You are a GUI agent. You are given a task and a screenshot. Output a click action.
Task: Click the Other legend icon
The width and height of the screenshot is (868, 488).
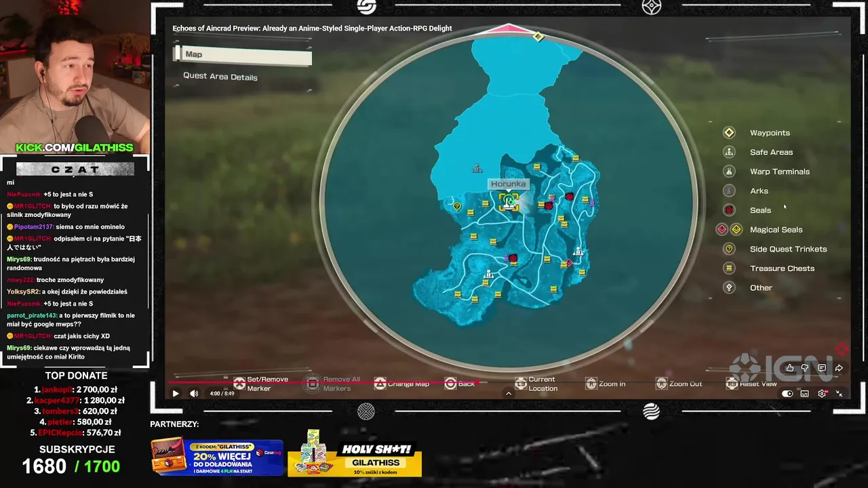729,287
